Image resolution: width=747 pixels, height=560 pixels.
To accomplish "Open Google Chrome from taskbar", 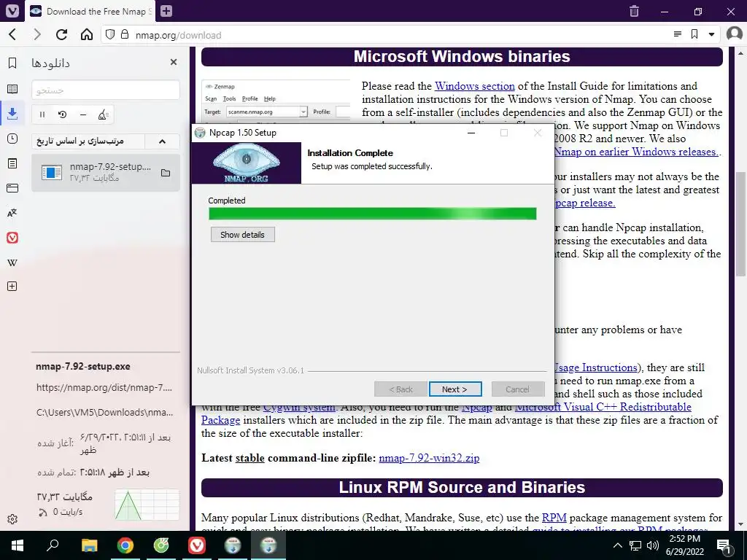I will click(x=125, y=545).
